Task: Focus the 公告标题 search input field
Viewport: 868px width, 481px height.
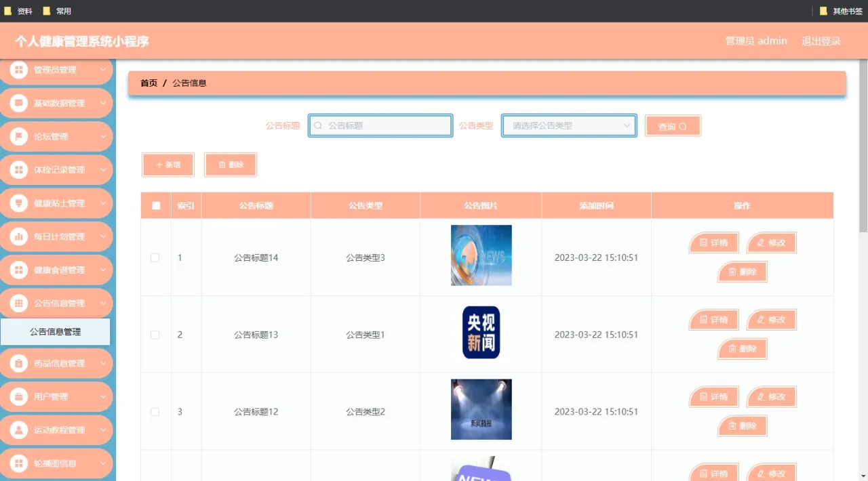Action: 380,126
